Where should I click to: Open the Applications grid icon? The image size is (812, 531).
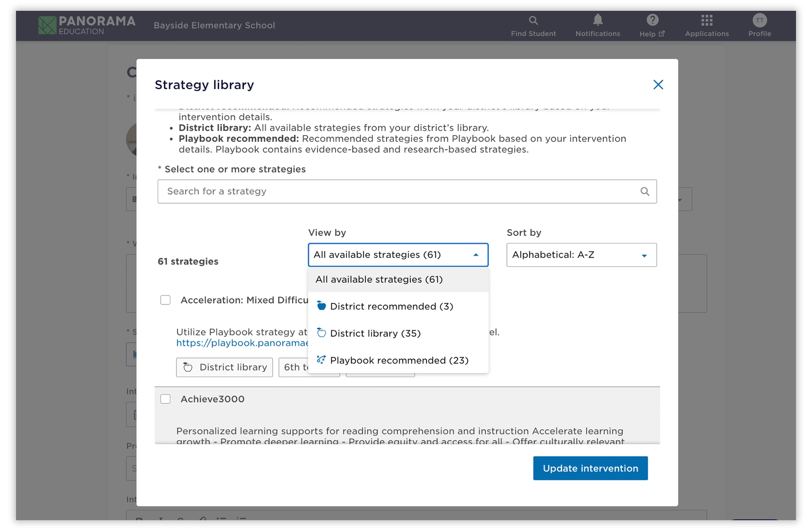pyautogui.click(x=706, y=20)
